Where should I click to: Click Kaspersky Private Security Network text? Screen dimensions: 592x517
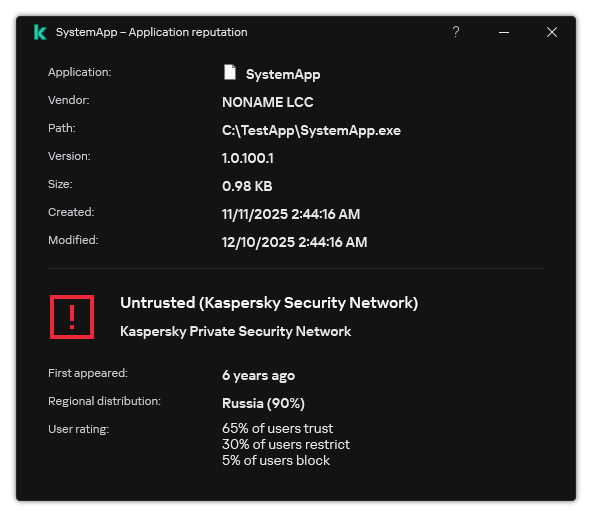(236, 332)
